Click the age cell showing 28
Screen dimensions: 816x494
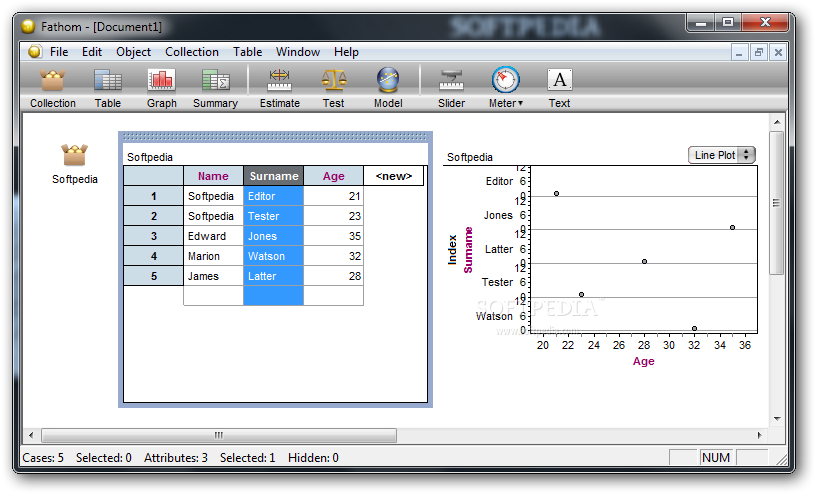pos(334,276)
